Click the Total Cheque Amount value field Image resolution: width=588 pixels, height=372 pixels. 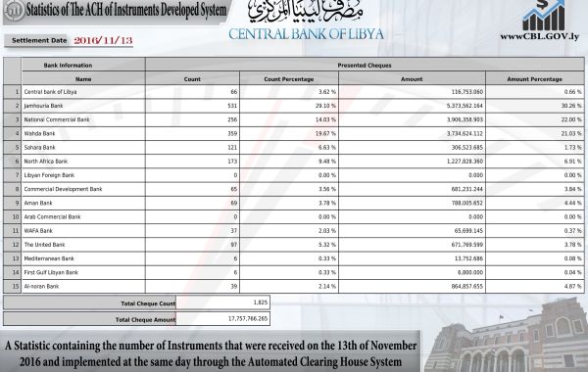point(222,319)
